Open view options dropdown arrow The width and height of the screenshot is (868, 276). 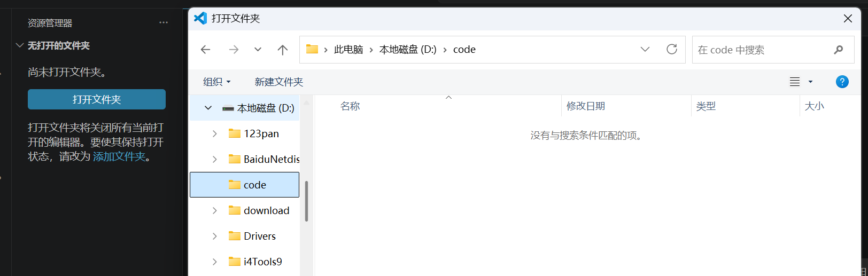[x=810, y=82]
